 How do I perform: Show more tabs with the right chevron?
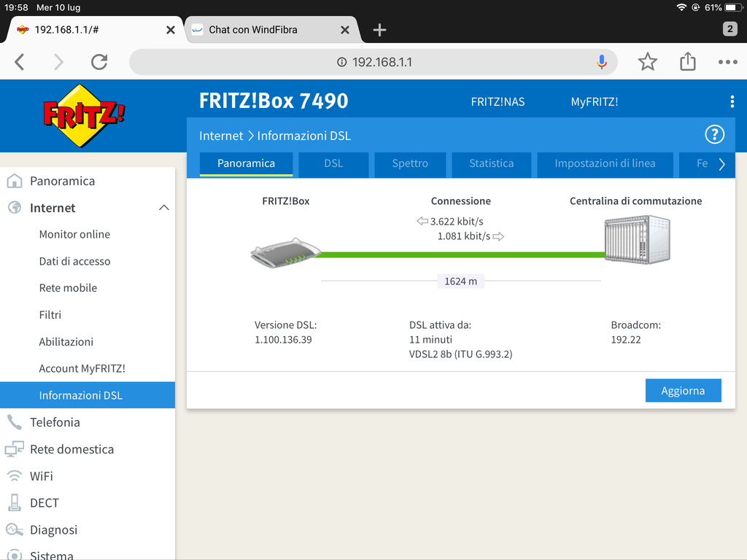pyautogui.click(x=721, y=164)
